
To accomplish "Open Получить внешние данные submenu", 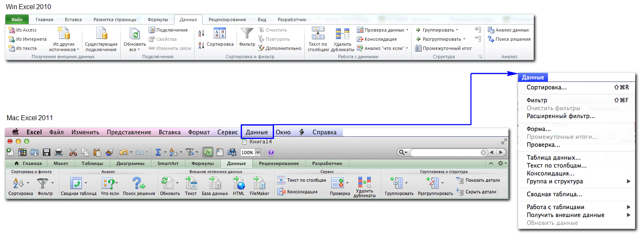I will (x=577, y=215).
